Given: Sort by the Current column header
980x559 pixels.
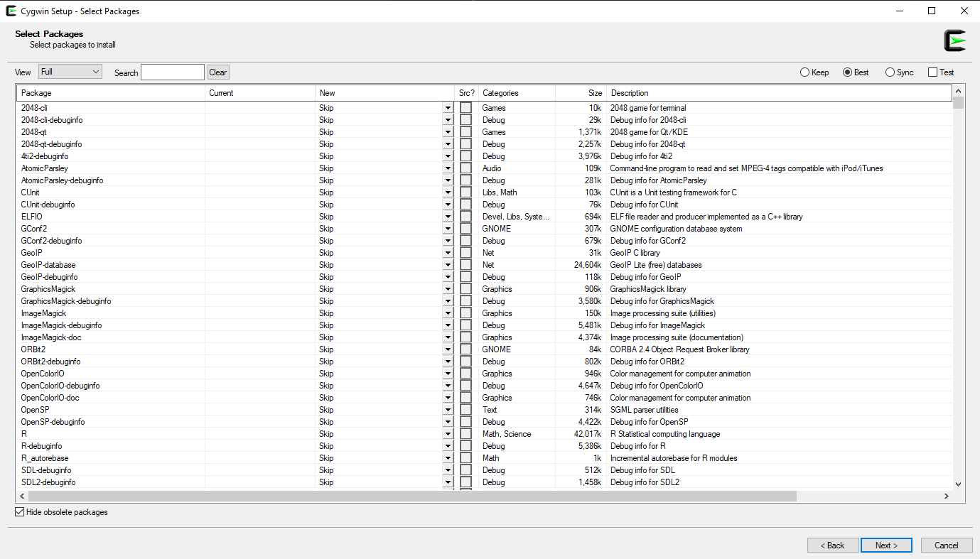Looking at the screenshot, I should (260, 93).
